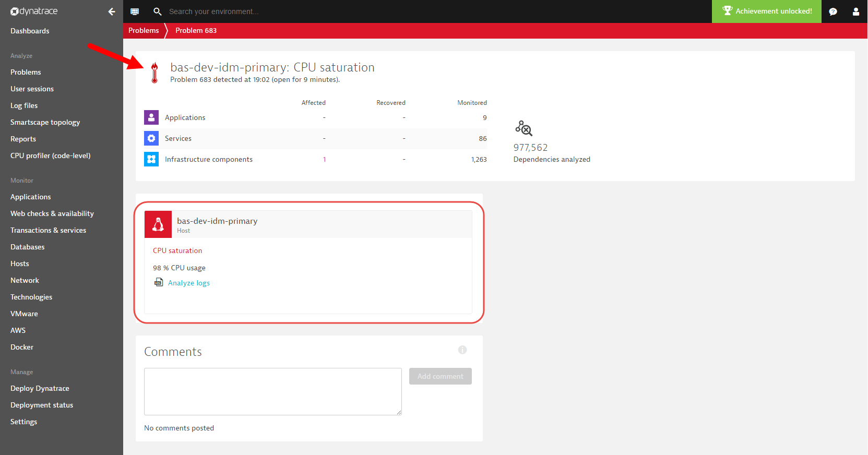Image resolution: width=868 pixels, height=455 pixels.
Task: Click the comment box resize handle
Action: coord(399,412)
